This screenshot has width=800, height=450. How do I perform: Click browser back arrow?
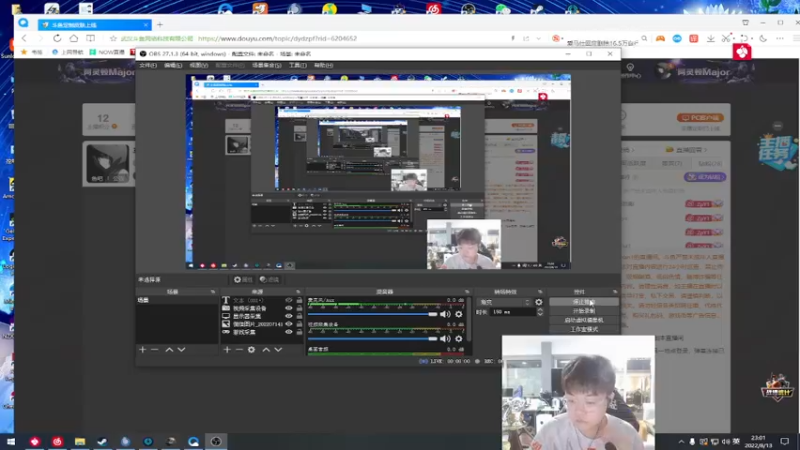click(x=24, y=38)
